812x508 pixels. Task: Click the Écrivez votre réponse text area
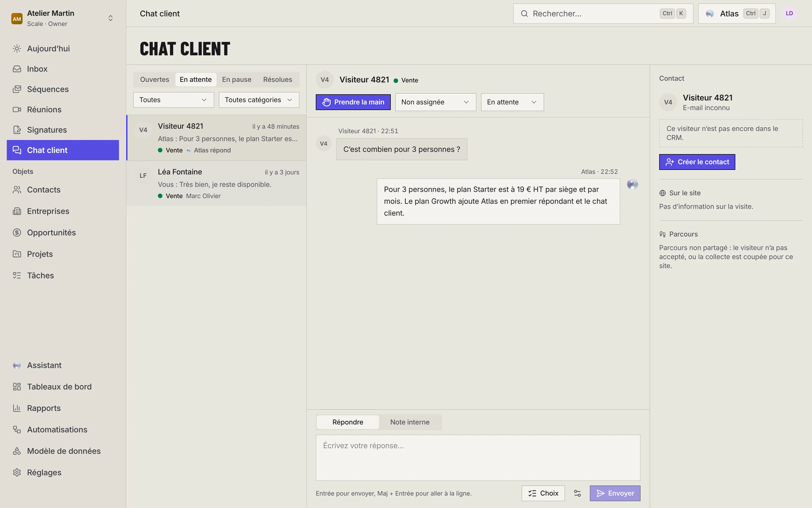click(478, 457)
